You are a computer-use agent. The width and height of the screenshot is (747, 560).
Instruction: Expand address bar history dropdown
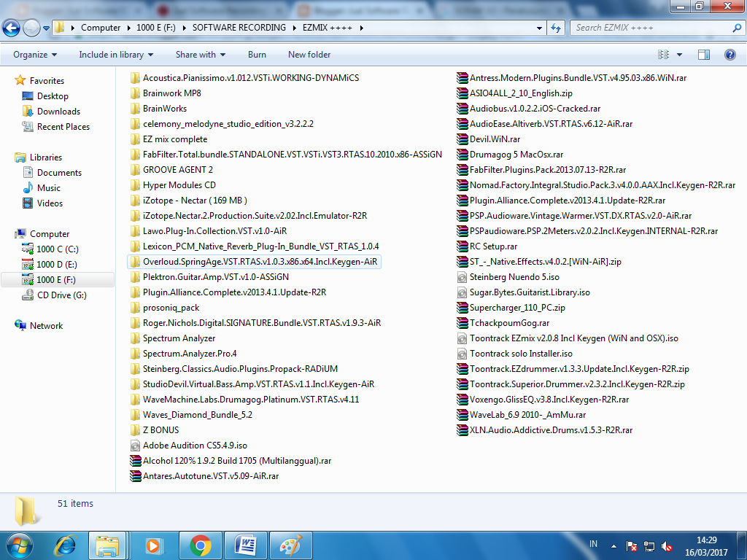pyautogui.click(x=539, y=28)
